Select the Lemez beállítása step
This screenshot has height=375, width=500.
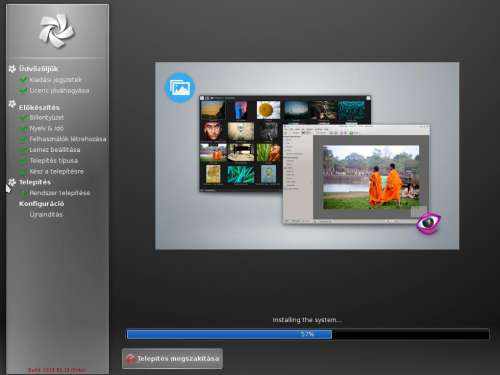55,150
